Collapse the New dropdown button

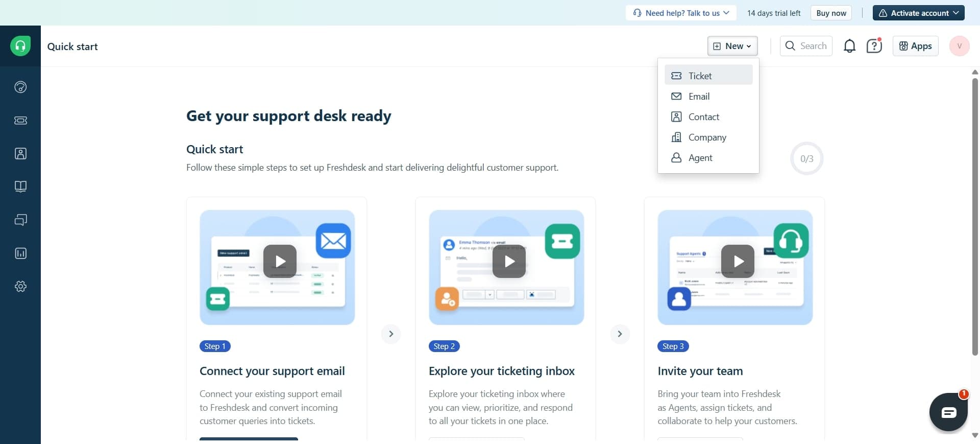[732, 46]
